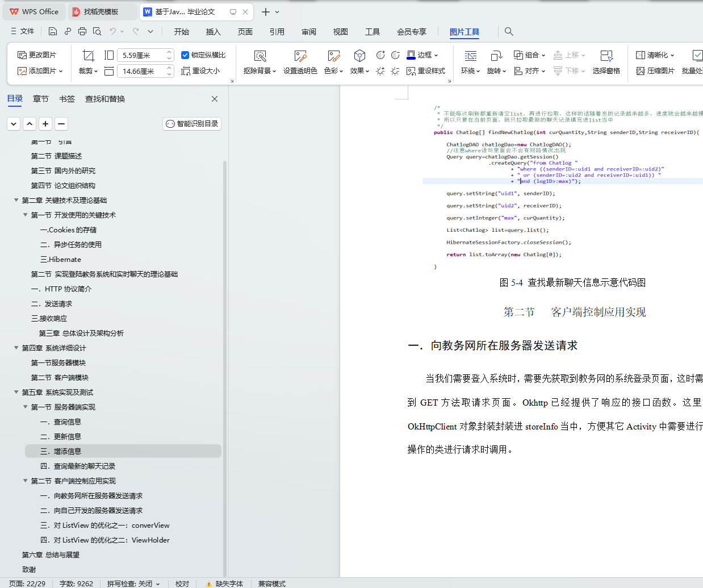Viewport: 703px width, 588px height.
Task: Go to 四. 查询最新的聊天记录 outline entry
Action: (x=78, y=466)
